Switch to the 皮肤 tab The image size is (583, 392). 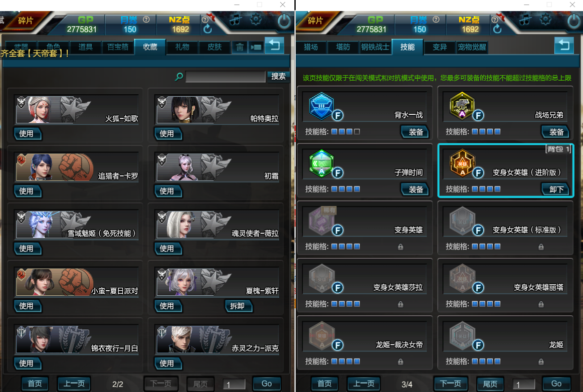click(x=215, y=47)
